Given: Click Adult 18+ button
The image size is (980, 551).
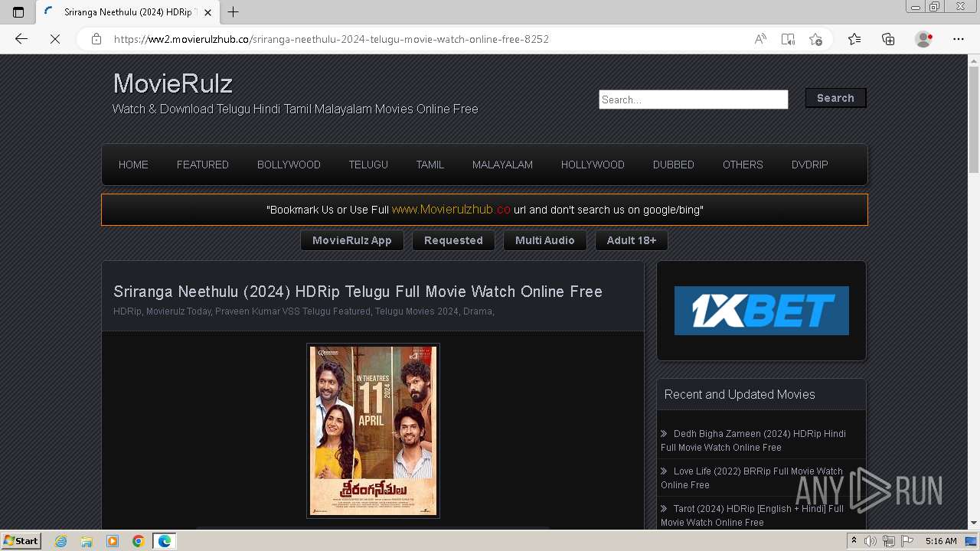Looking at the screenshot, I should click(x=632, y=240).
